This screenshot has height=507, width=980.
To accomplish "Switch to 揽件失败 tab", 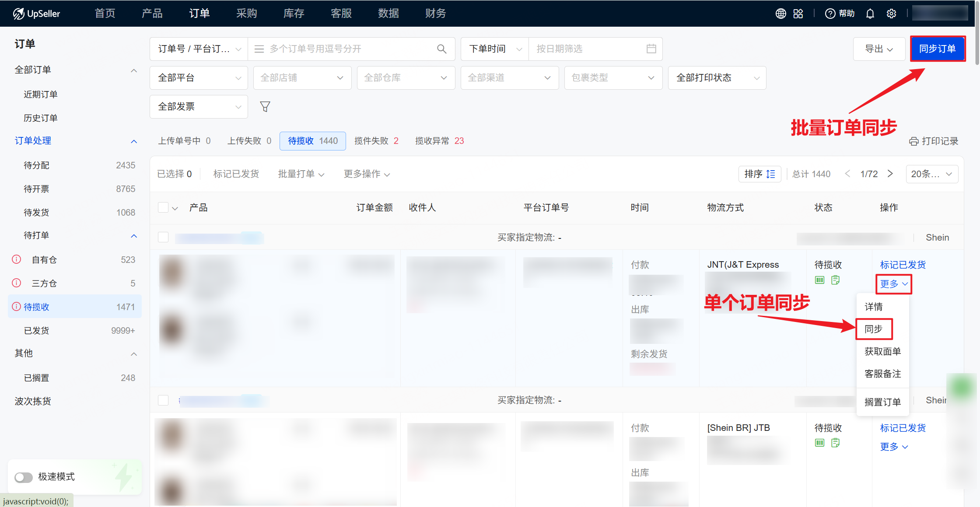I will [x=376, y=141].
